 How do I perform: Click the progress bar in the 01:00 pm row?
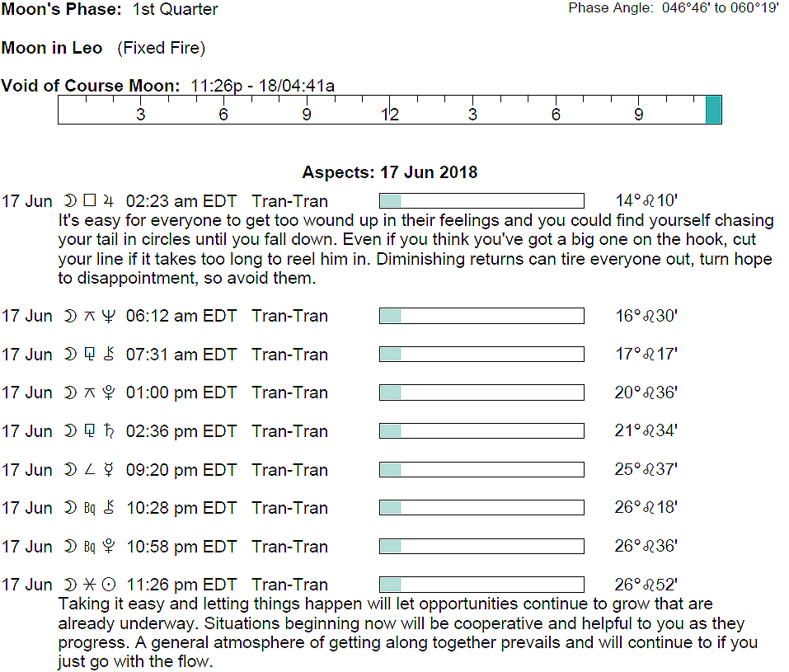tap(481, 392)
